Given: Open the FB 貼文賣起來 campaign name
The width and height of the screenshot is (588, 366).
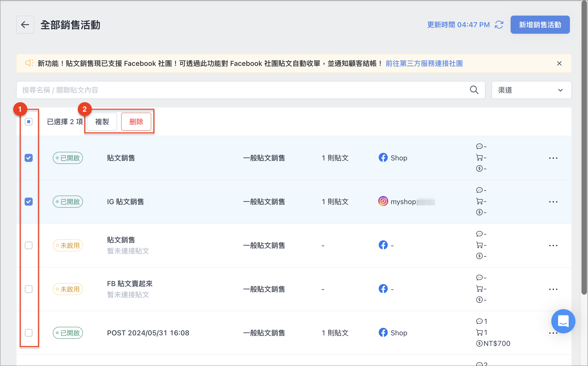Looking at the screenshot, I should 130,284.
